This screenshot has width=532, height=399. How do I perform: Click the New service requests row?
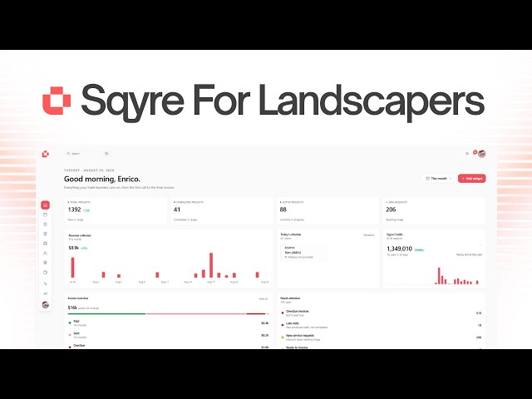382,337
